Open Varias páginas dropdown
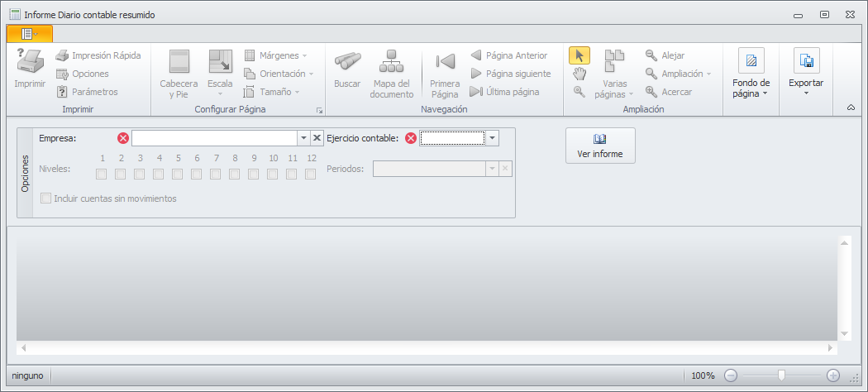The width and height of the screenshot is (868, 392). [614, 74]
